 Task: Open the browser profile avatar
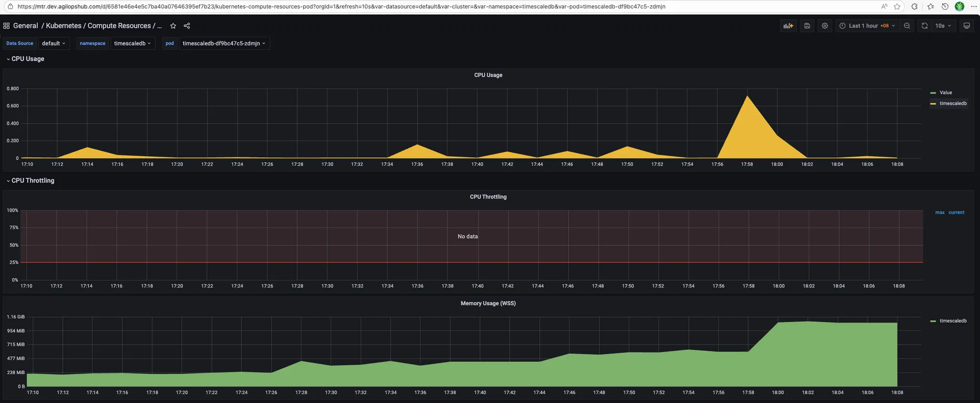[x=959, y=7]
